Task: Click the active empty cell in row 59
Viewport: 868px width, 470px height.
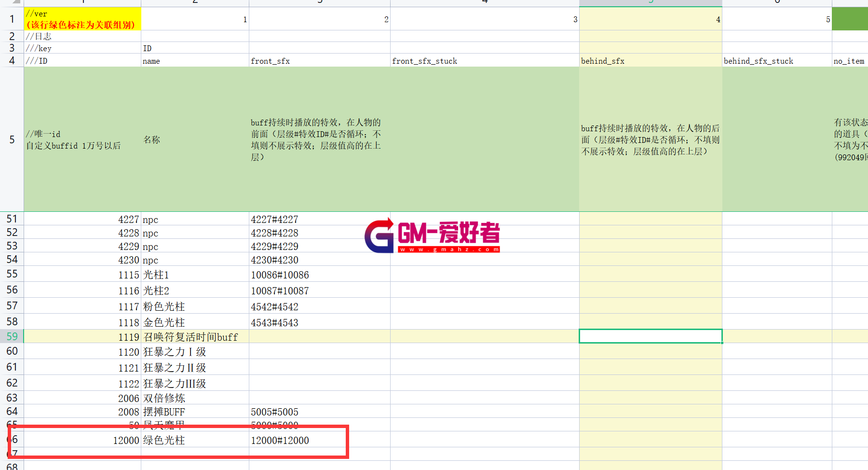Action: tap(650, 336)
